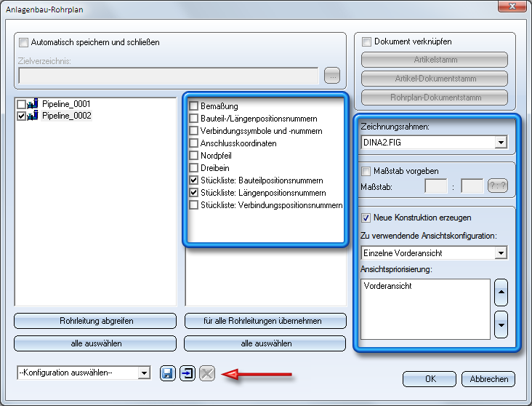Image resolution: width=532 pixels, height=406 pixels.
Task: Confirm the dialog with OK
Action: 430,379
